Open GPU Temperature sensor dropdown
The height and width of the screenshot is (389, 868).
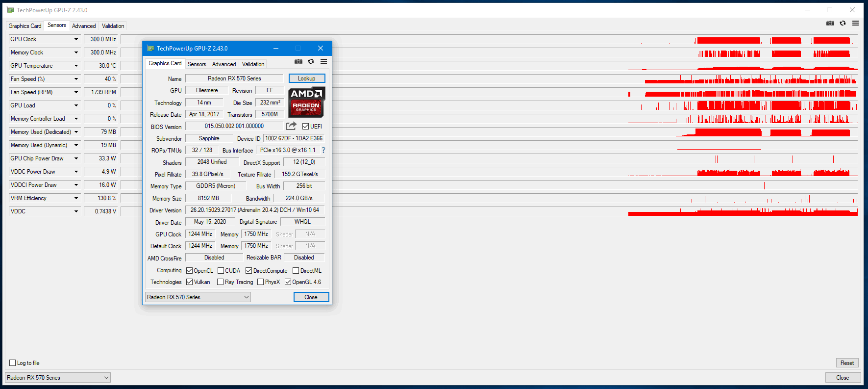coord(76,66)
